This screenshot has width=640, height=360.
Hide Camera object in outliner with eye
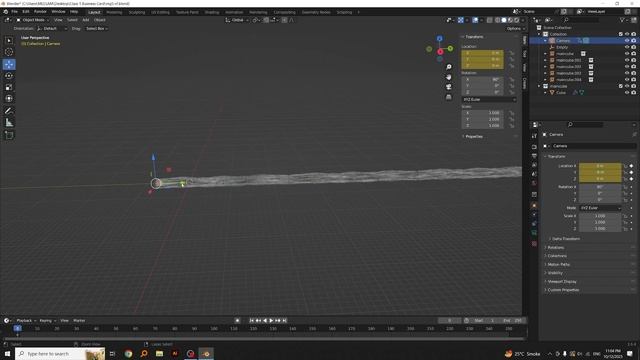tap(627, 40)
